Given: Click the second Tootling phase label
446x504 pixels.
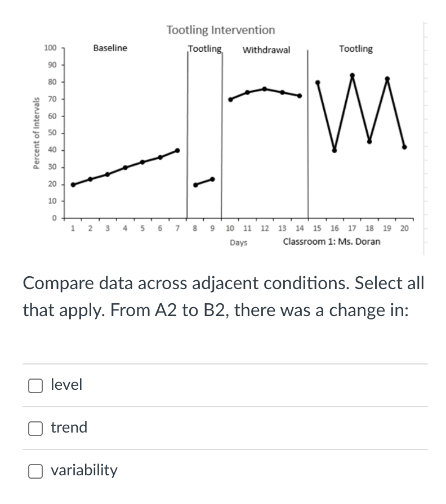Looking at the screenshot, I should [355, 49].
